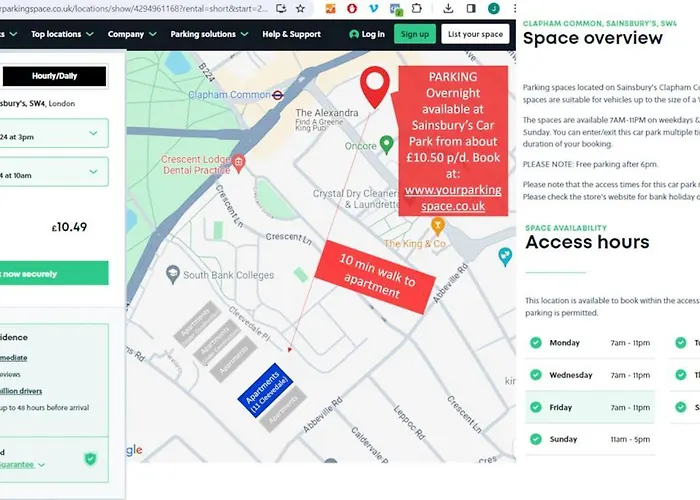Click the 'Caldervale' road label on map
Viewport: 700px width, 500px height.
tap(370, 444)
